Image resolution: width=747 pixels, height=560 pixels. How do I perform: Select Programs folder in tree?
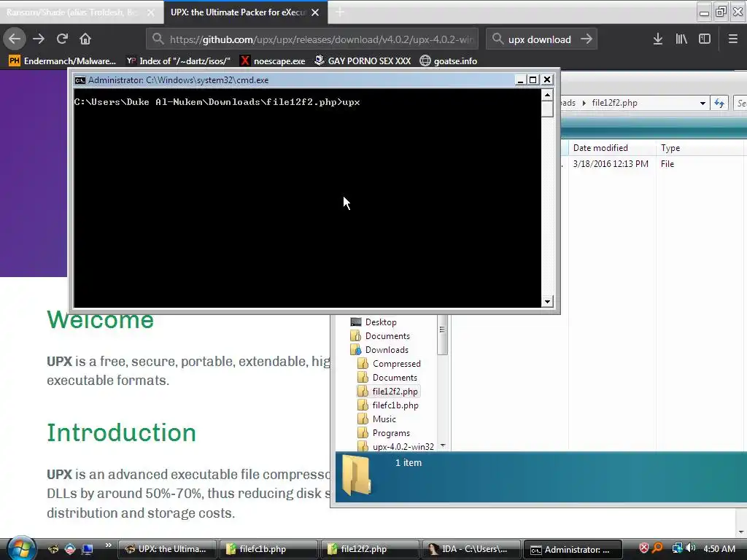384,433
